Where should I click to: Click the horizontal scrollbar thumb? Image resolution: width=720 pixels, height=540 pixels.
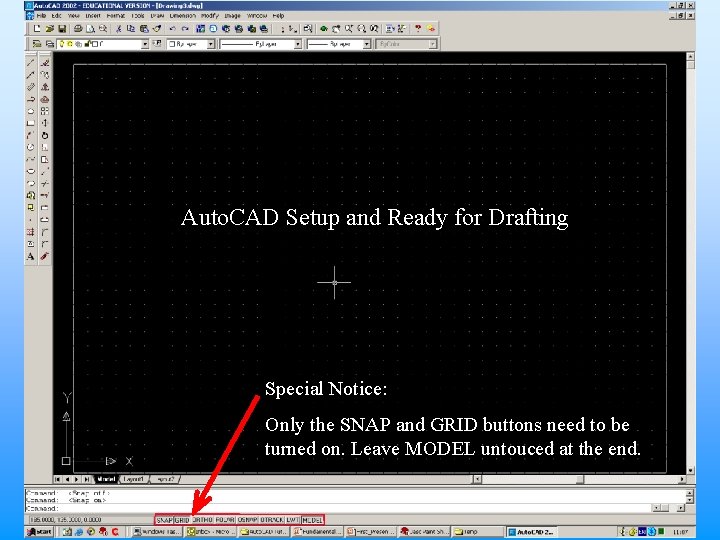[x=580, y=479]
